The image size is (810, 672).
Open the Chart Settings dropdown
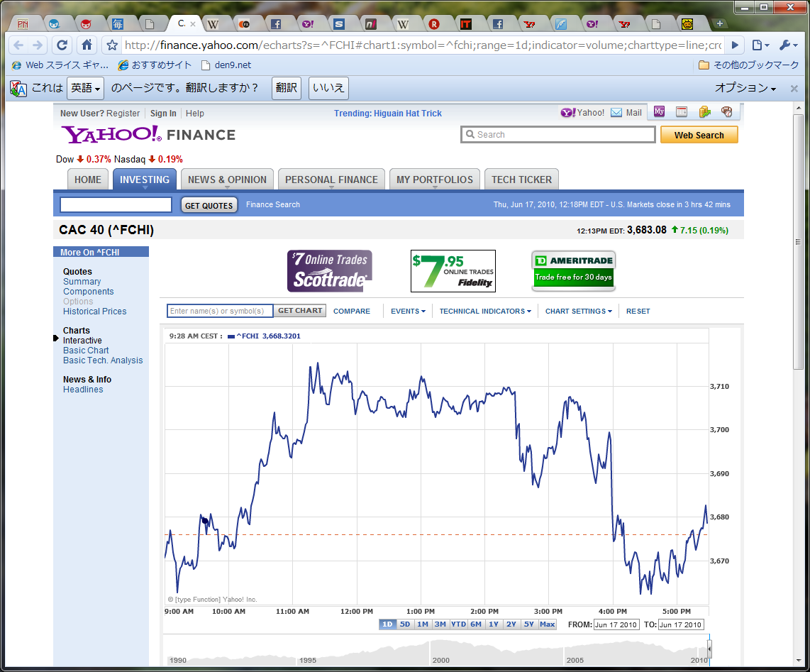(x=578, y=311)
